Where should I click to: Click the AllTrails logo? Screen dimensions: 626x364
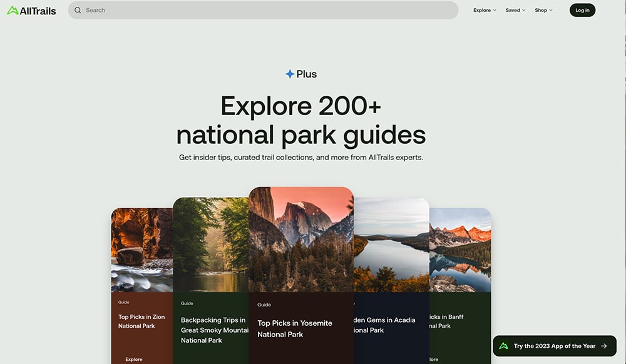point(31,11)
